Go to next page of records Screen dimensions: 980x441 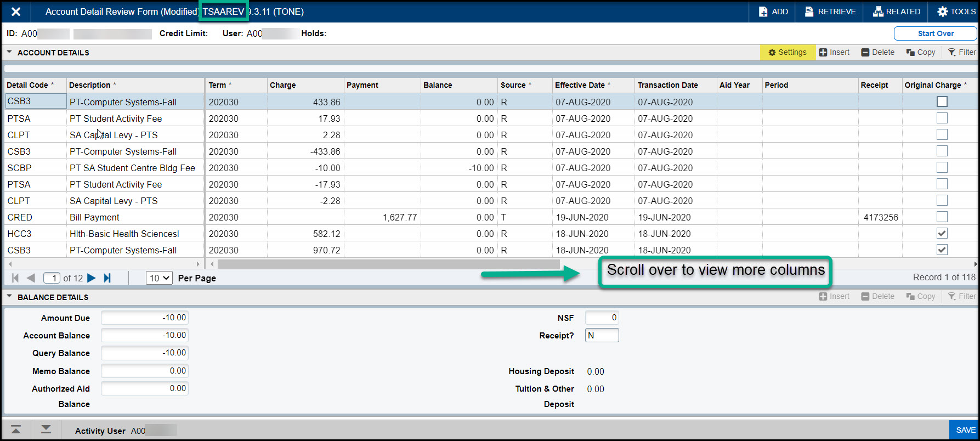tap(92, 278)
